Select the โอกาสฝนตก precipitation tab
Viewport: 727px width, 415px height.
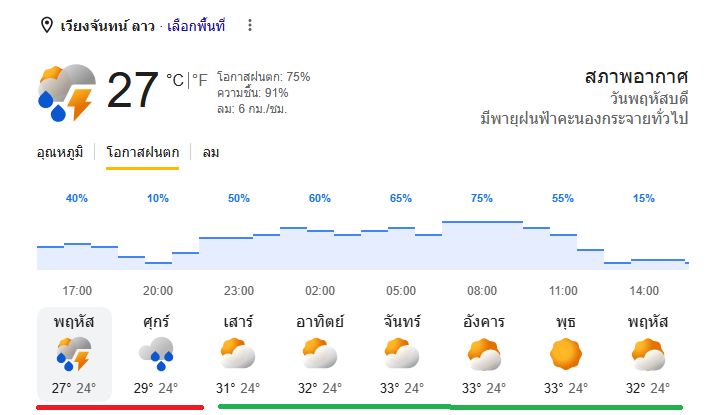pyautogui.click(x=142, y=153)
